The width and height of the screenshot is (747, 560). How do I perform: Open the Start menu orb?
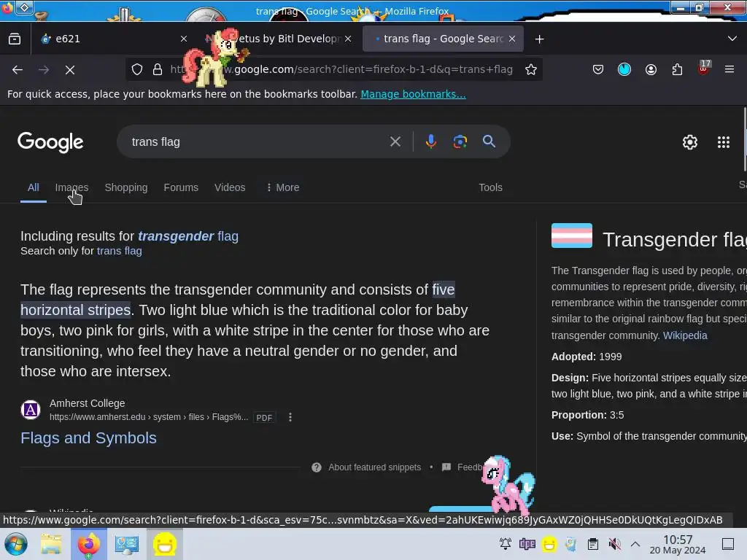click(x=16, y=544)
